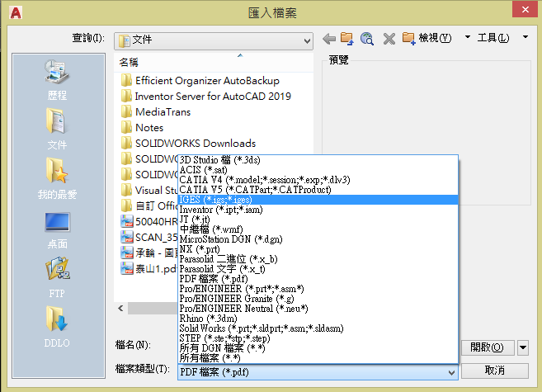
Task: Choose Parasolid 文字 (*.x_t) file type
Action: [318, 268]
